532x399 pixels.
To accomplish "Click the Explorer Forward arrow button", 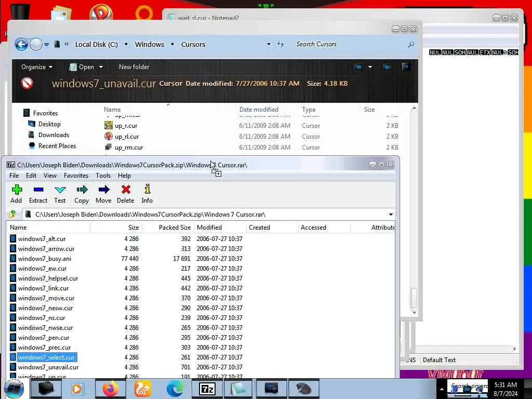I will (36, 44).
